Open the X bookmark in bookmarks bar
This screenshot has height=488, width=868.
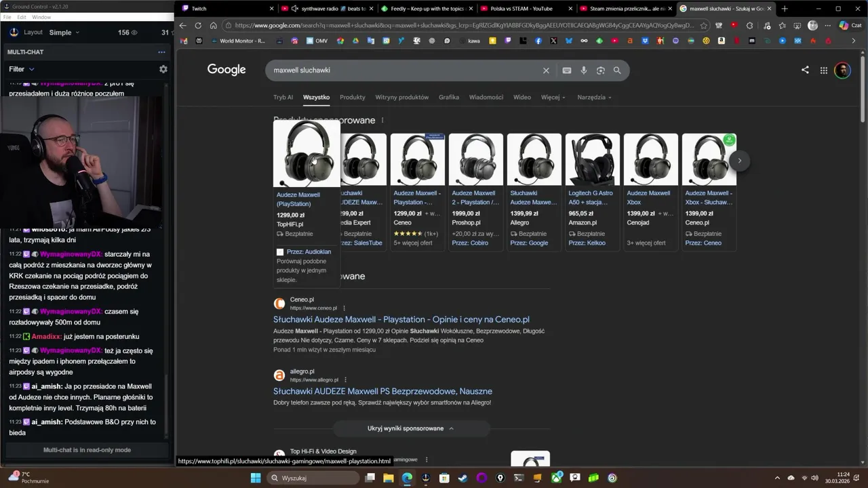553,41
